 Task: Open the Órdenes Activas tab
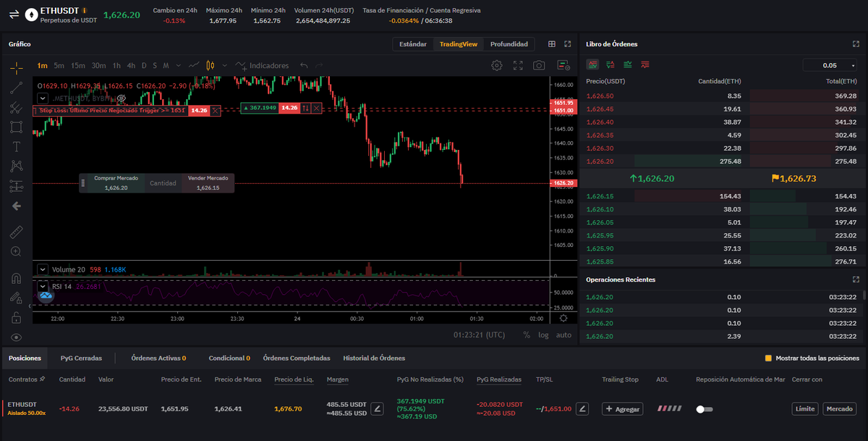coord(158,358)
